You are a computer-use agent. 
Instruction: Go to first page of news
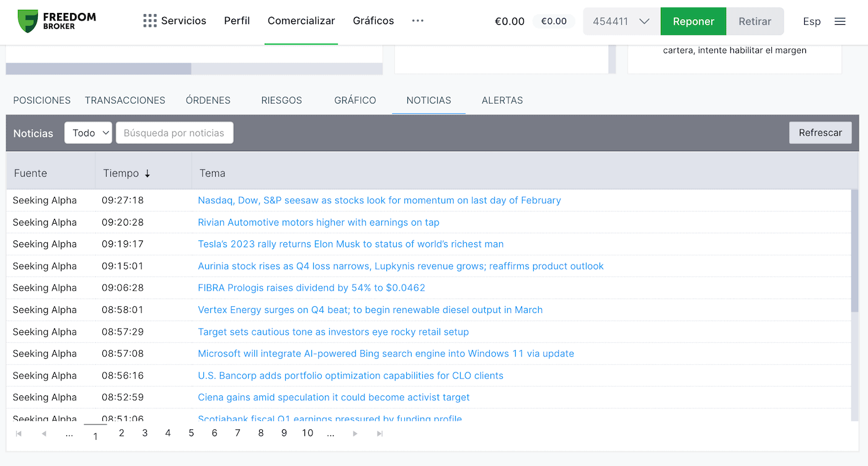pos(19,434)
